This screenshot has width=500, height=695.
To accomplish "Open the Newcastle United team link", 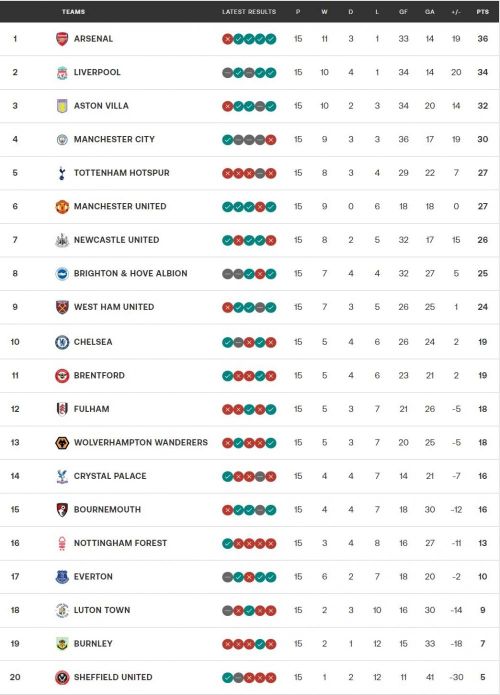I will (117, 240).
